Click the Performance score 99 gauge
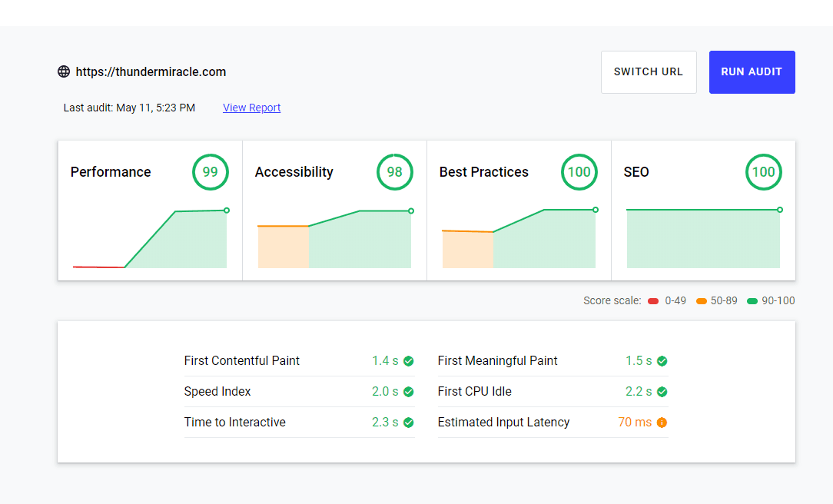 210,172
